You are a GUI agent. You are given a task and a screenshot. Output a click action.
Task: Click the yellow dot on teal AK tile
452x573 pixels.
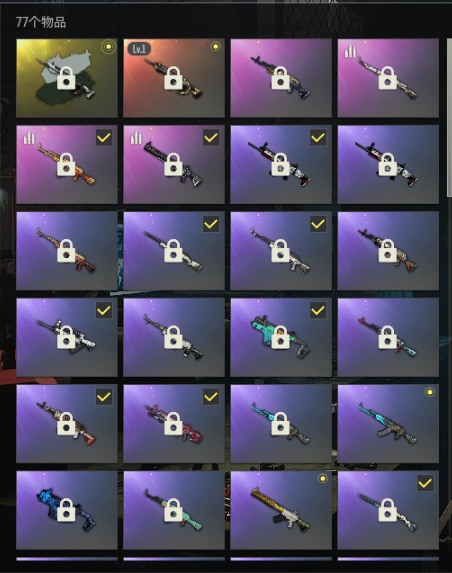pyautogui.click(x=430, y=392)
